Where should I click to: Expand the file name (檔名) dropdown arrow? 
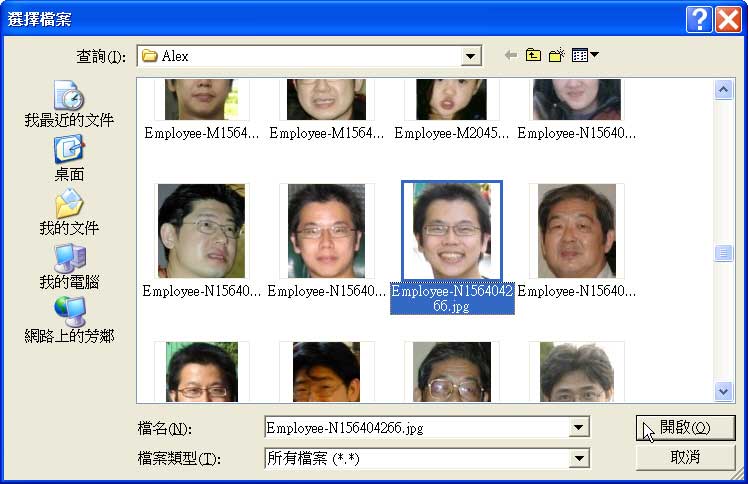point(579,427)
